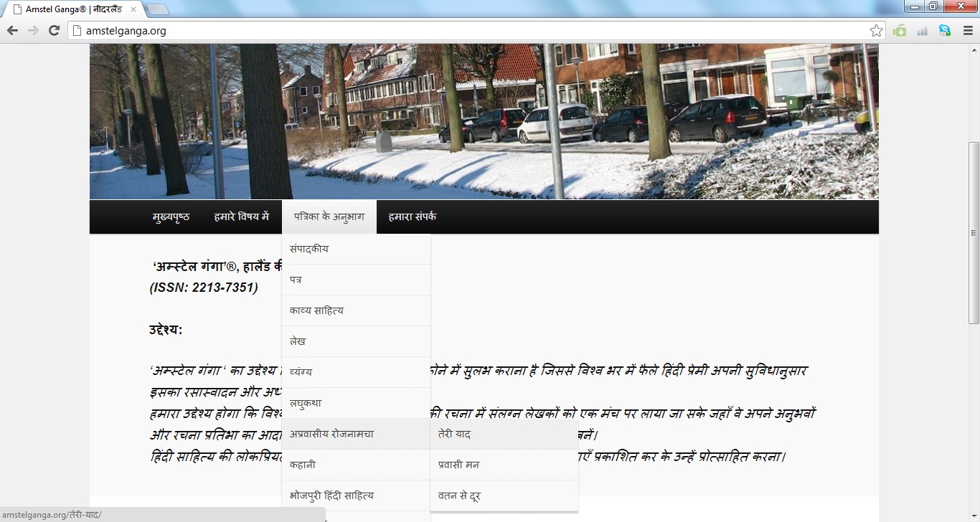Click the gray signal bars extension icon
980x522 pixels.
923,30
